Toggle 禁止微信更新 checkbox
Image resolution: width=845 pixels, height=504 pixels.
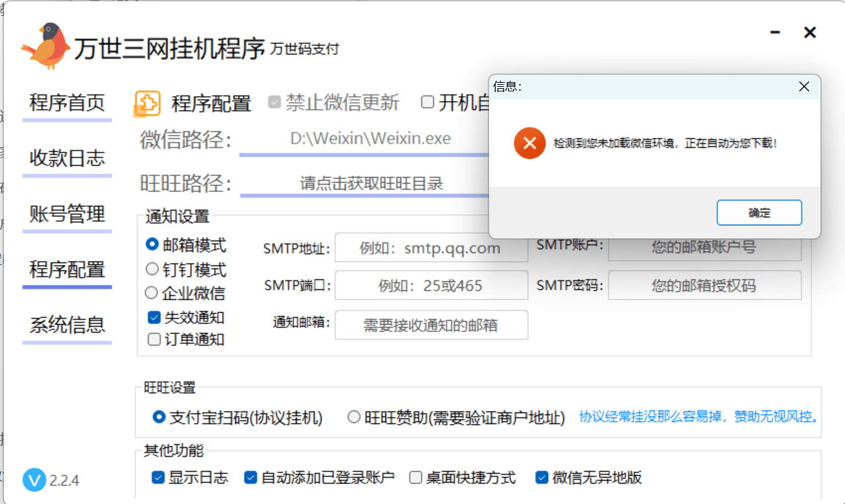[x=334, y=103]
